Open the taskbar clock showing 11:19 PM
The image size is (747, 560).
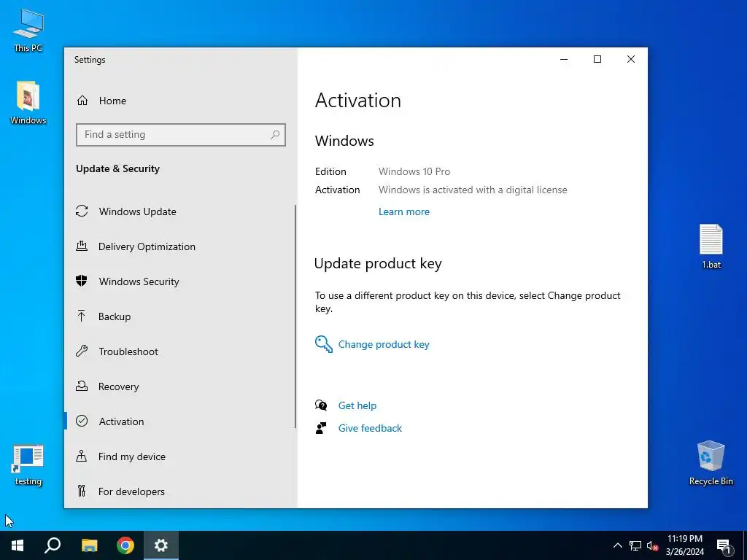pos(684,545)
